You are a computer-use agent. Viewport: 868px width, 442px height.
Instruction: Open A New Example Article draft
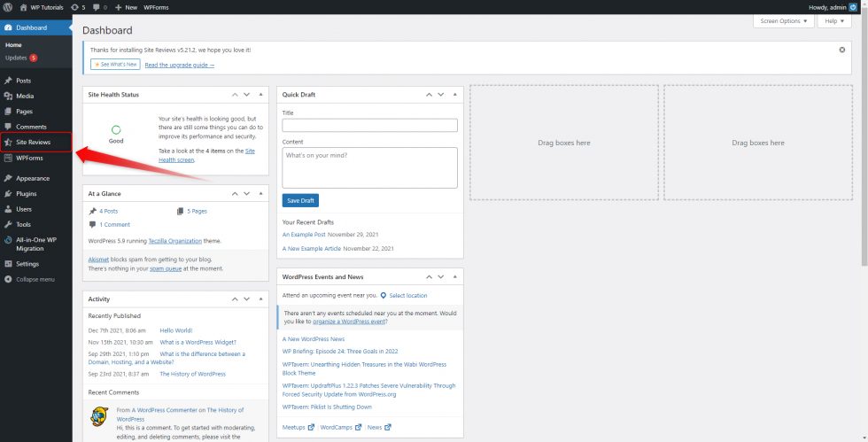312,249
